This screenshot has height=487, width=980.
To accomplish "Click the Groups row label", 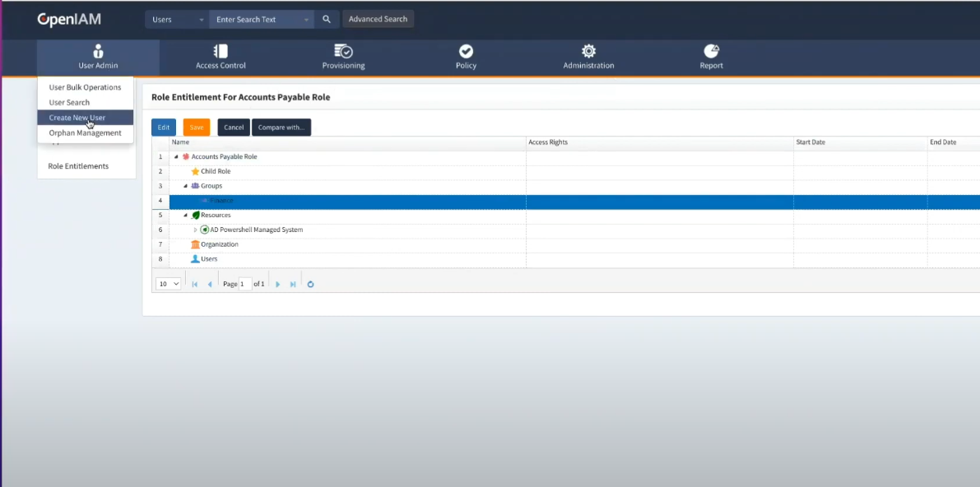I will pyautogui.click(x=211, y=186).
